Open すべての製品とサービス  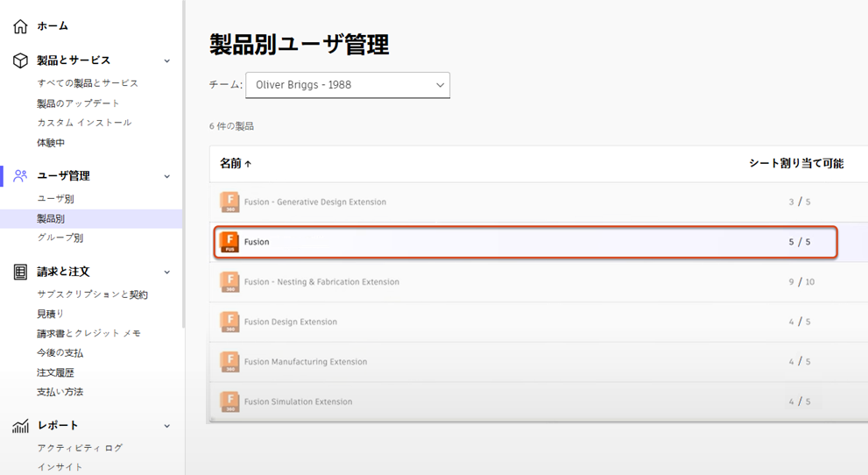[88, 83]
